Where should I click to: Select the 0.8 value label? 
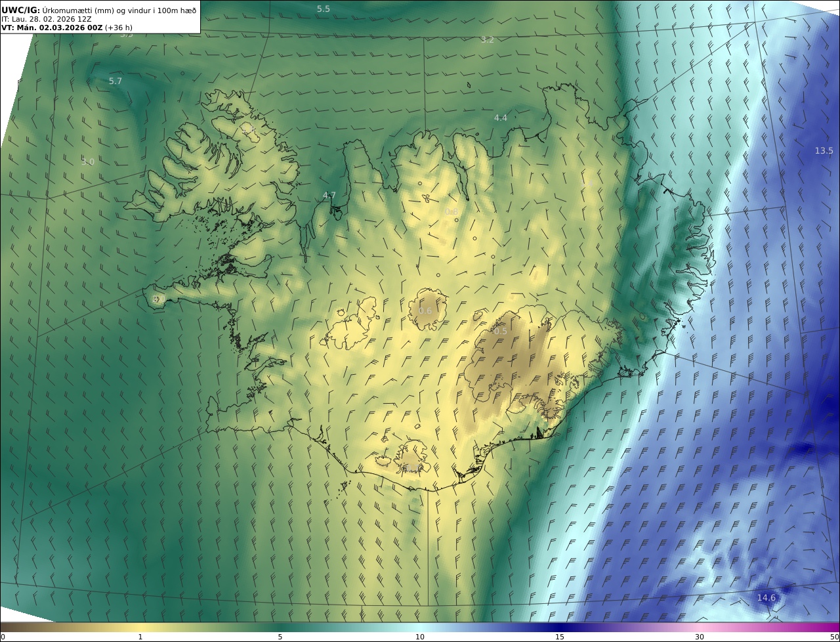tap(451, 212)
